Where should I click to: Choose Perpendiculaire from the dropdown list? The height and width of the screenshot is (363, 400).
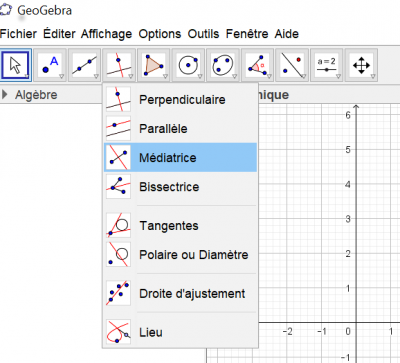pos(180,99)
